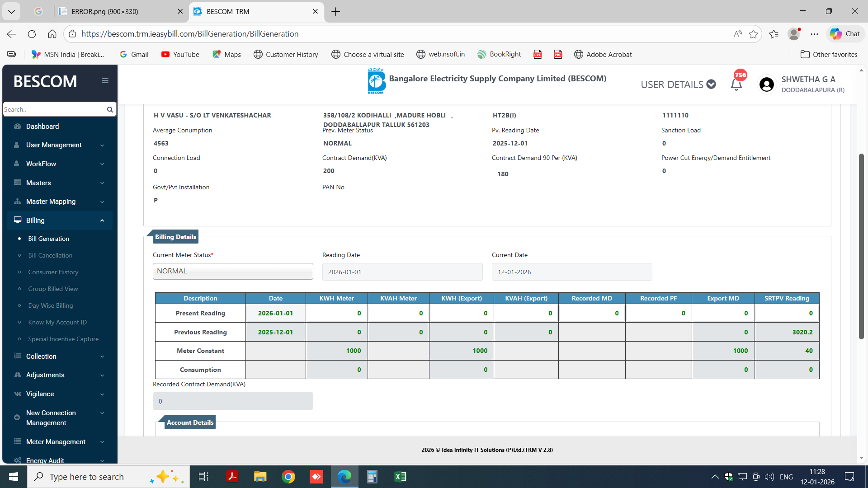
Task: Add page to favorites star icon
Action: point(753,34)
